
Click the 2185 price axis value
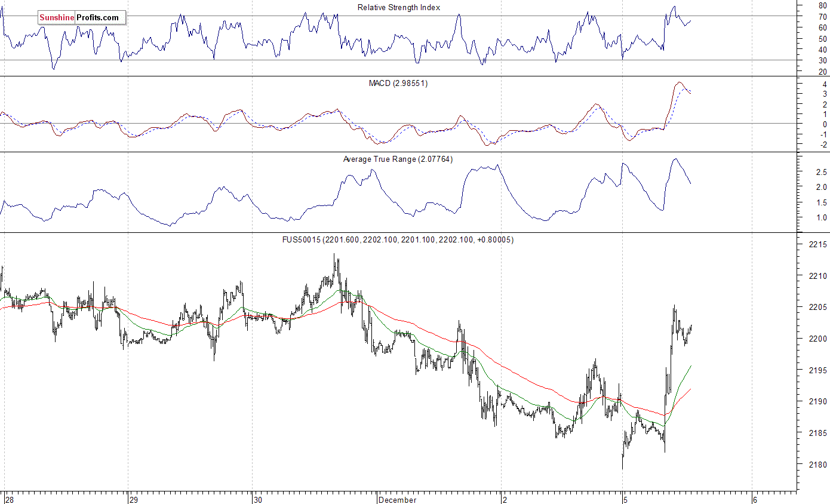pyautogui.click(x=818, y=433)
